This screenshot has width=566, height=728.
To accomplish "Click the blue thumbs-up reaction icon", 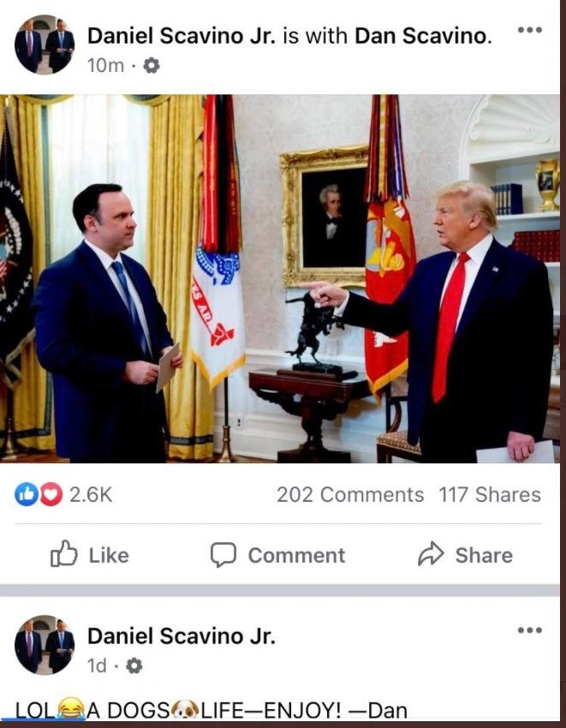I will [x=26, y=494].
